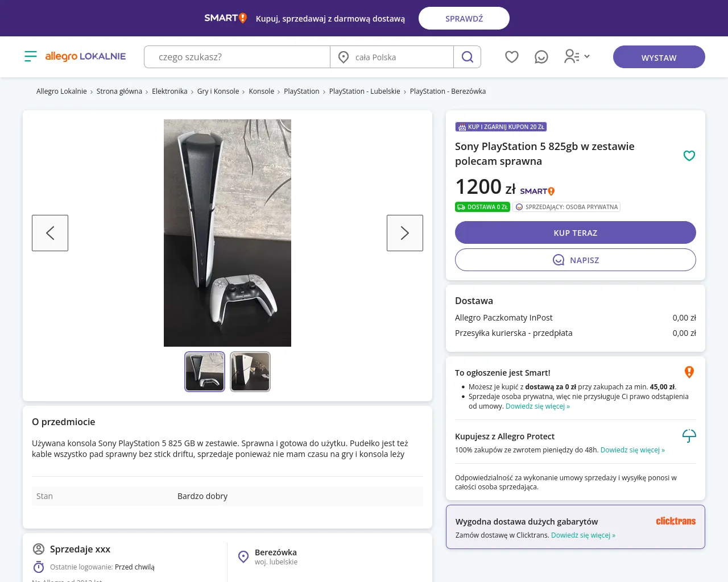Image resolution: width=728 pixels, height=582 pixels.
Task: Focus the 'cała Polska' location field
Action: pyautogui.click(x=392, y=57)
